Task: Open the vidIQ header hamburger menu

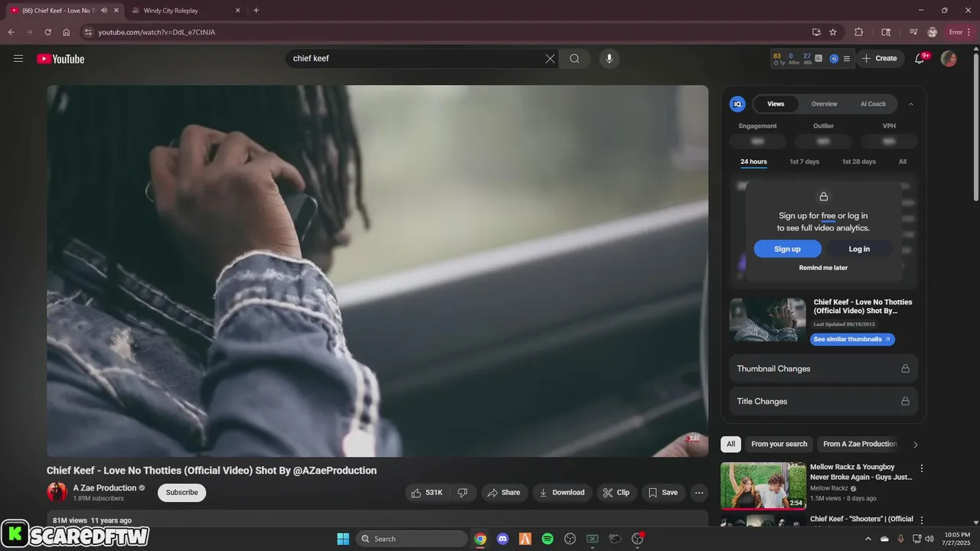Action: tap(846, 59)
